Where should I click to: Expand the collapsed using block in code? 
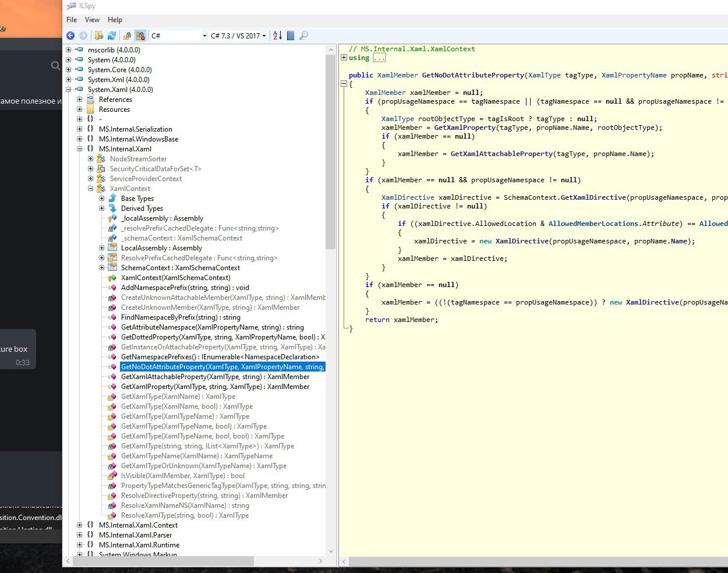pos(344,58)
